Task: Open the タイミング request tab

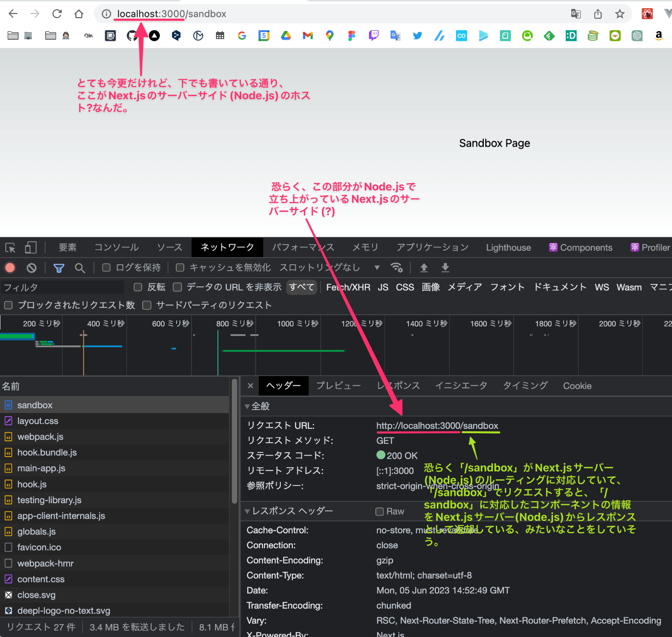Action: (x=525, y=386)
